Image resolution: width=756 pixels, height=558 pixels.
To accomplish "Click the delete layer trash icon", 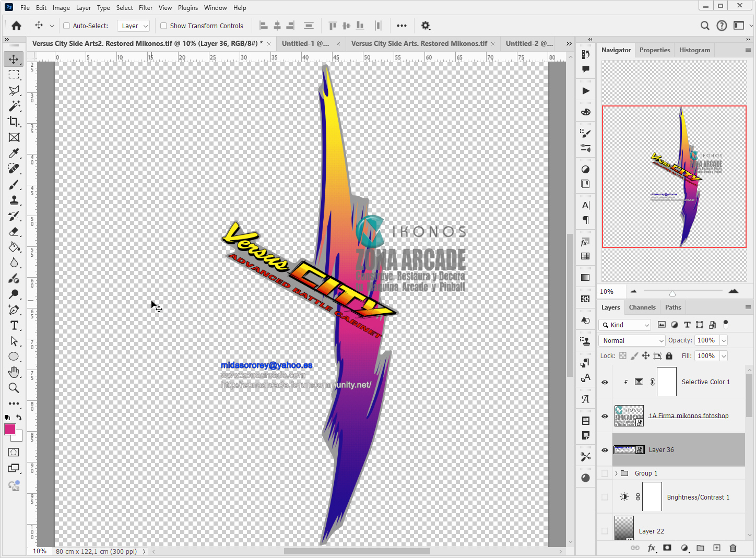I will tap(733, 548).
